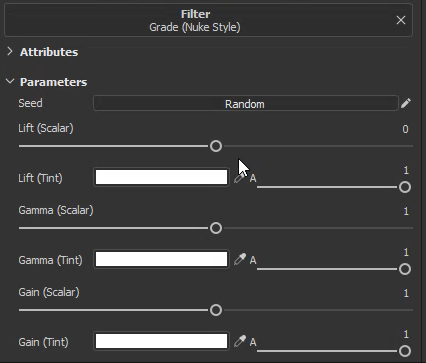
Task: Click the pencil edit icon beside Seed
Action: point(406,103)
